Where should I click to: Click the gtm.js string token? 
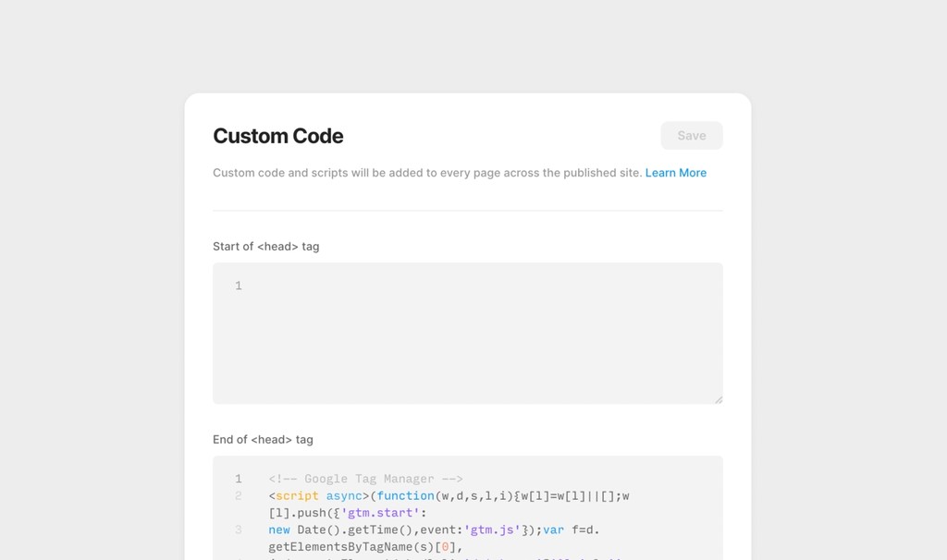[490, 530]
